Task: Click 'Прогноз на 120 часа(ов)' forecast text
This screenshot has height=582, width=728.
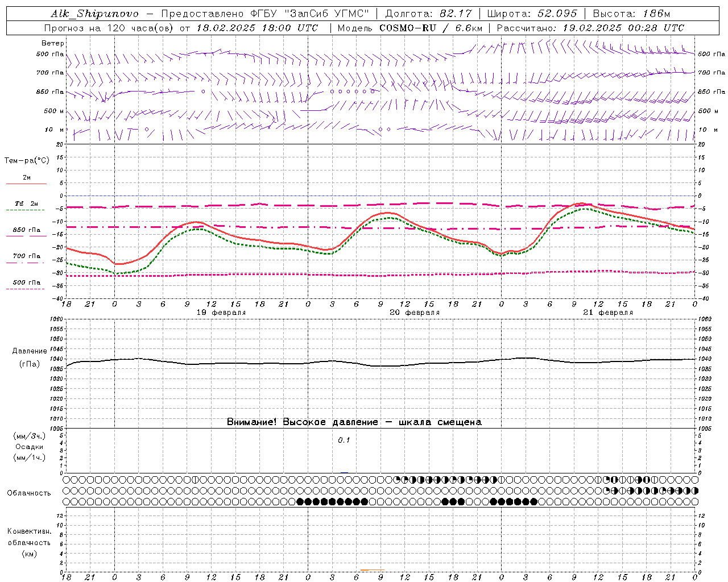Action: pyautogui.click(x=109, y=28)
